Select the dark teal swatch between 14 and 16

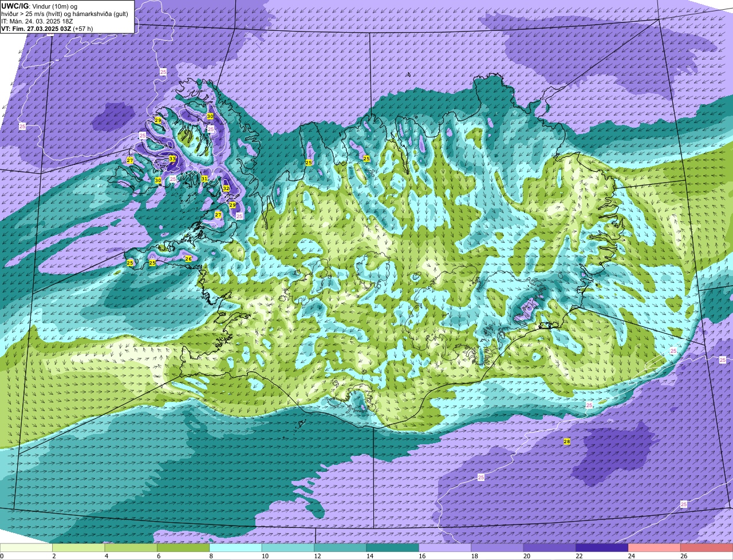click(x=393, y=547)
